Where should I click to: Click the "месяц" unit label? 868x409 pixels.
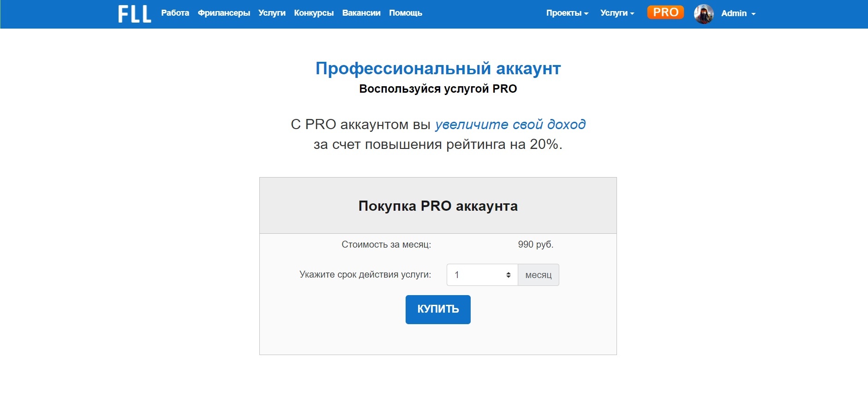point(538,275)
